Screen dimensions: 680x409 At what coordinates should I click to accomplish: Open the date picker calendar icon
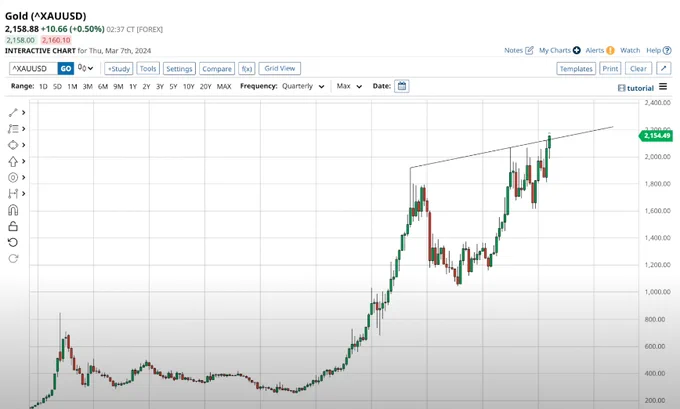click(402, 86)
